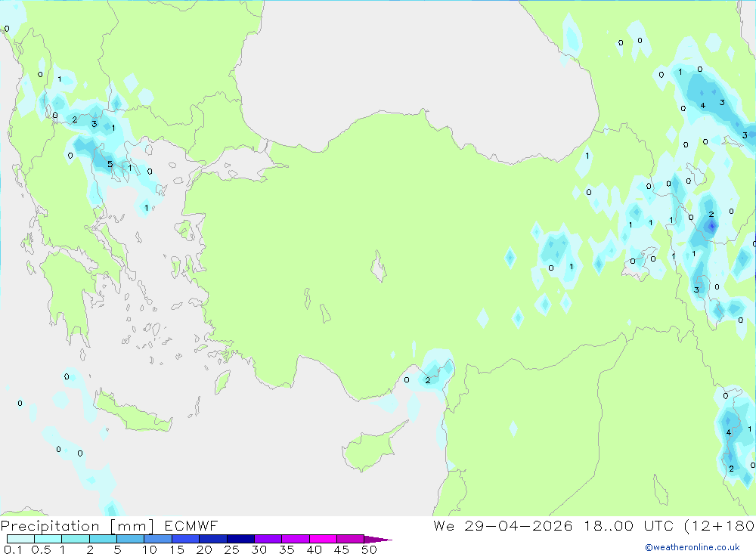The image size is (756, 554).
Task: Click the '15' legend scale label
Action: [177, 549]
